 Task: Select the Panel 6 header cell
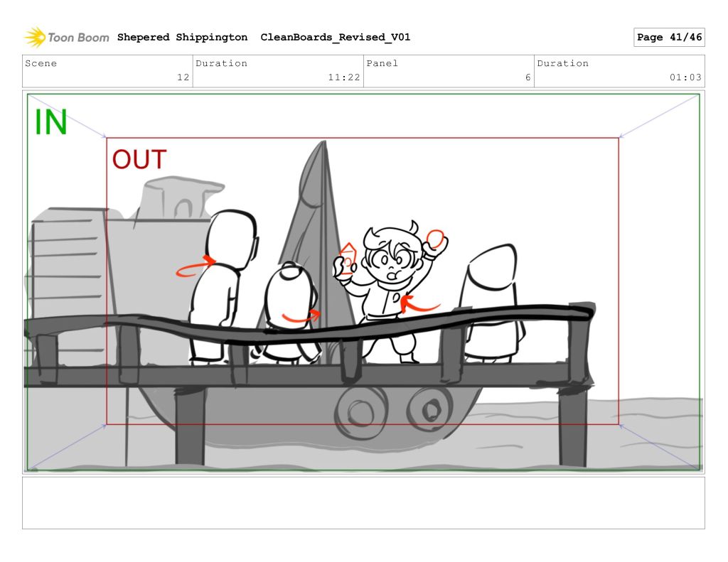pyautogui.click(x=448, y=71)
